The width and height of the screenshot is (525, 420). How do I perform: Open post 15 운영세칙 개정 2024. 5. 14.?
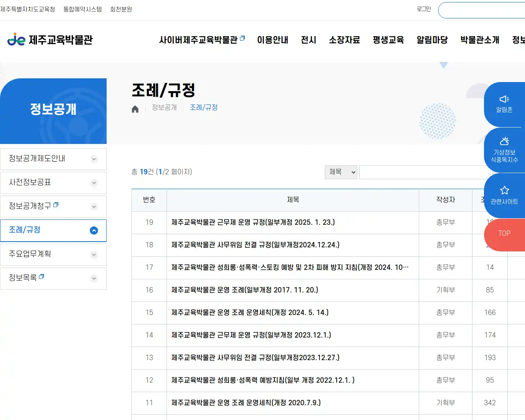click(250, 313)
